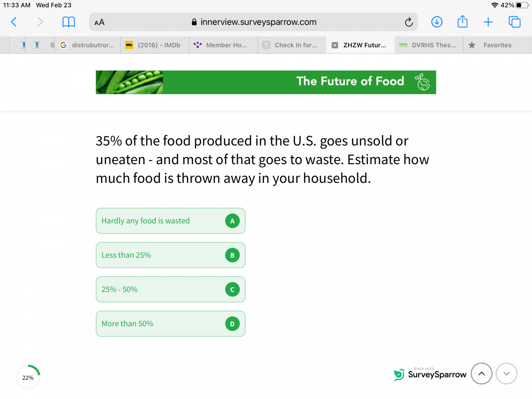Screen dimensions: 532x399
Task: Go back to the previous page
Action: [14, 22]
